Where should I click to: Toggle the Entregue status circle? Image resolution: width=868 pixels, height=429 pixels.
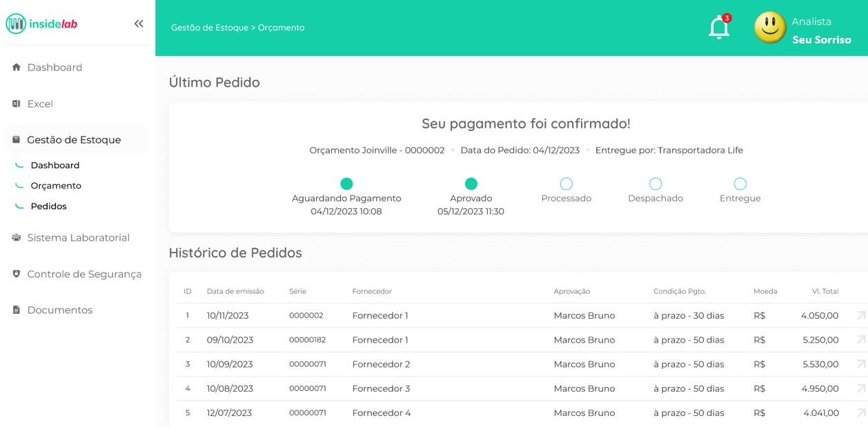click(740, 183)
